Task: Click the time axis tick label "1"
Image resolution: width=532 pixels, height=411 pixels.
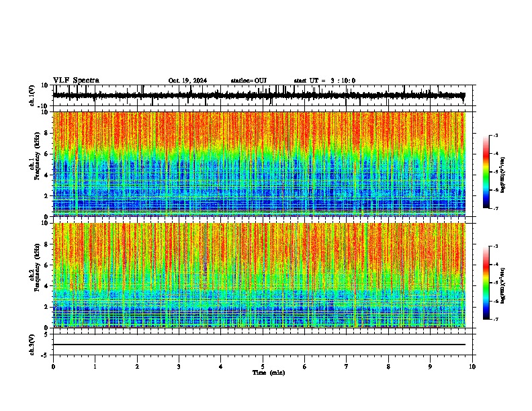Action: (95, 367)
